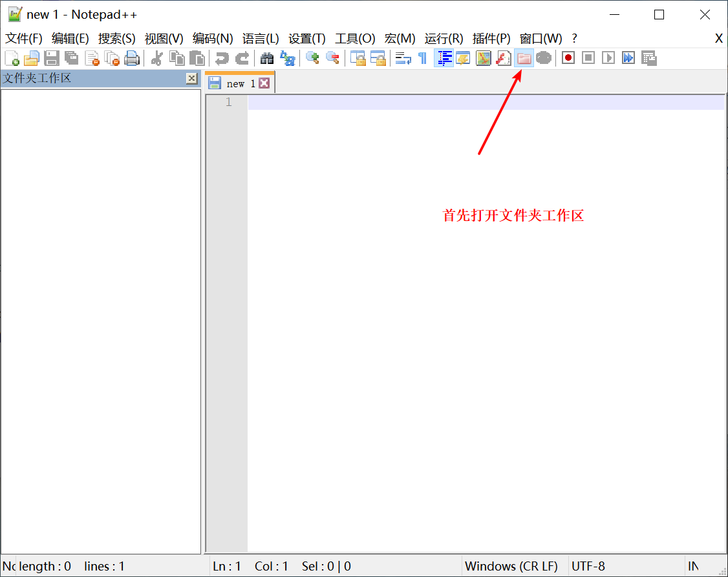The image size is (728, 577).
Task: Open the 窗口(W) menu
Action: pyautogui.click(x=541, y=39)
